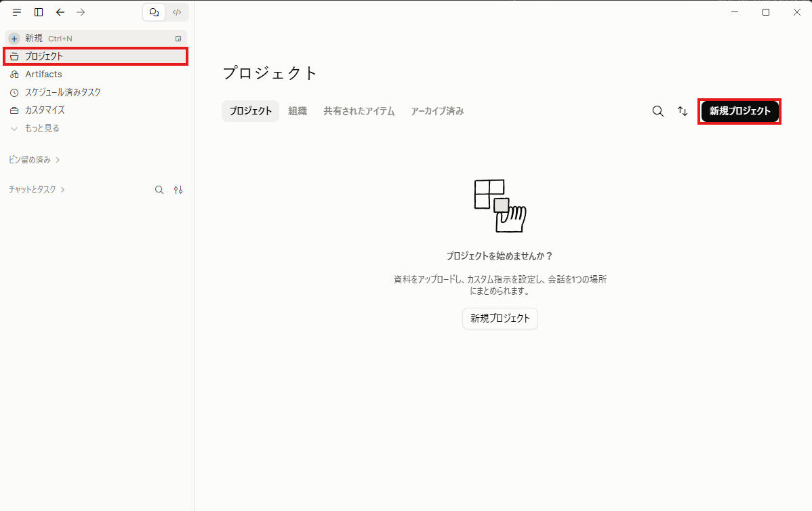Go forward with the right arrow
812x511 pixels.
pyautogui.click(x=81, y=12)
